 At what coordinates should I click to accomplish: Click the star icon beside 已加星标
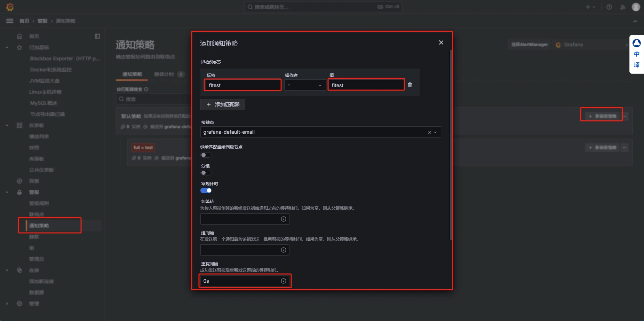[x=19, y=47]
